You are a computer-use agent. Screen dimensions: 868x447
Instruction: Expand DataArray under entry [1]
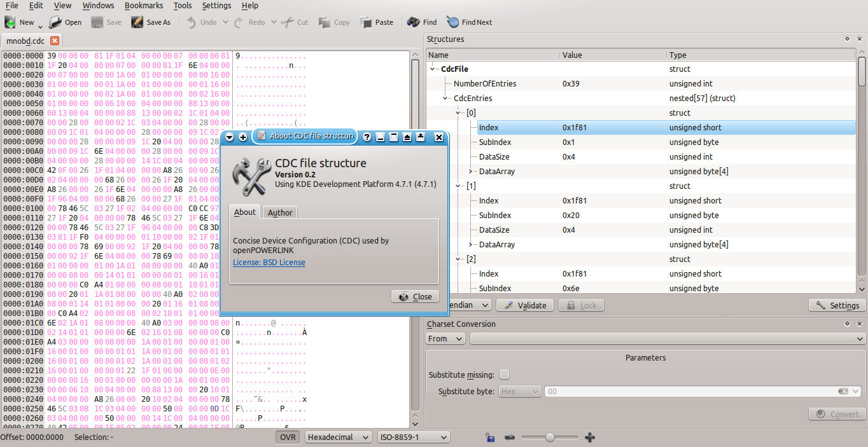point(471,245)
